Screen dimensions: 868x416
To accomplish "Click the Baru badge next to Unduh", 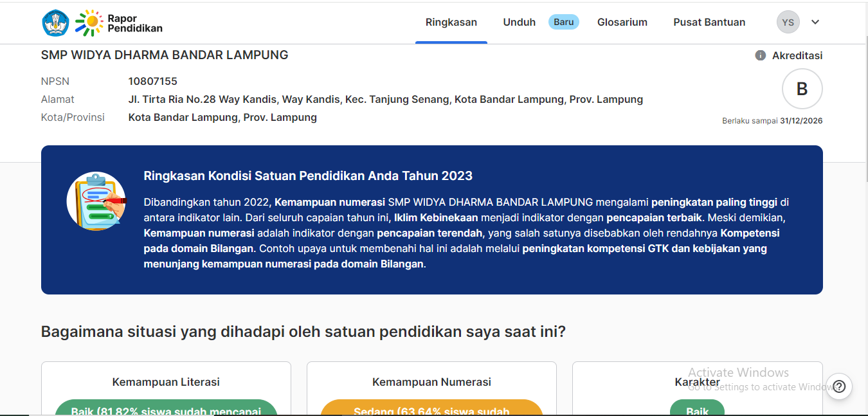I will tap(564, 22).
